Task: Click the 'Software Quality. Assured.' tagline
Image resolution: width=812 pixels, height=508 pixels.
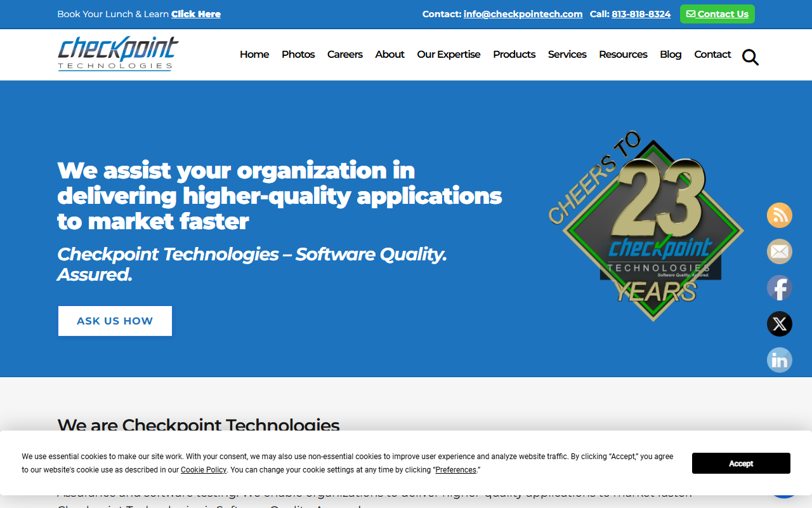Action: pyautogui.click(x=252, y=264)
